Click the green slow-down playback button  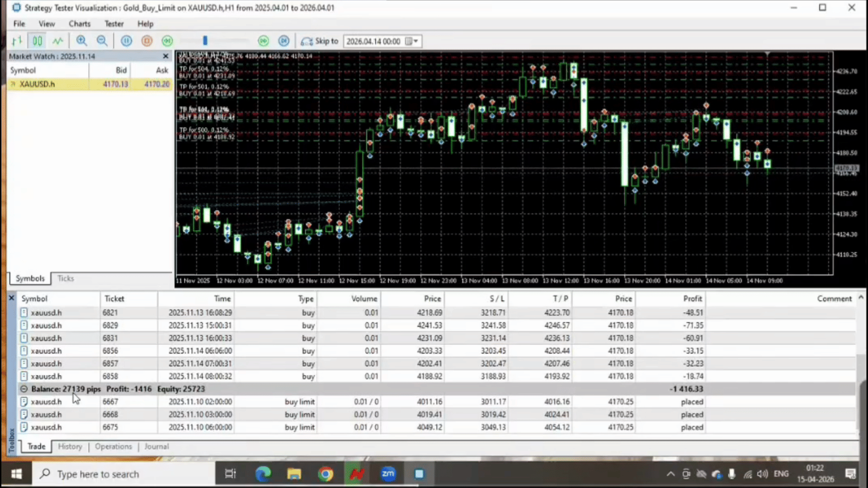(x=167, y=41)
